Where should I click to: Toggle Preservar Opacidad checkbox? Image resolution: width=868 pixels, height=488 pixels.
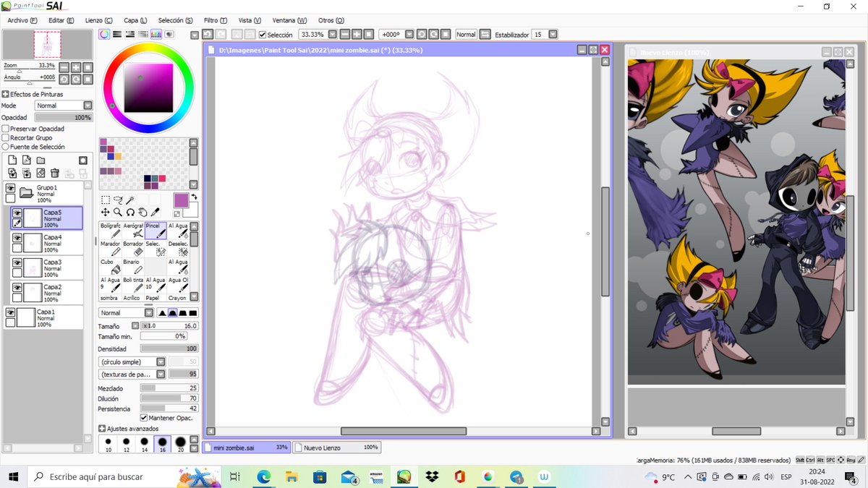point(6,129)
